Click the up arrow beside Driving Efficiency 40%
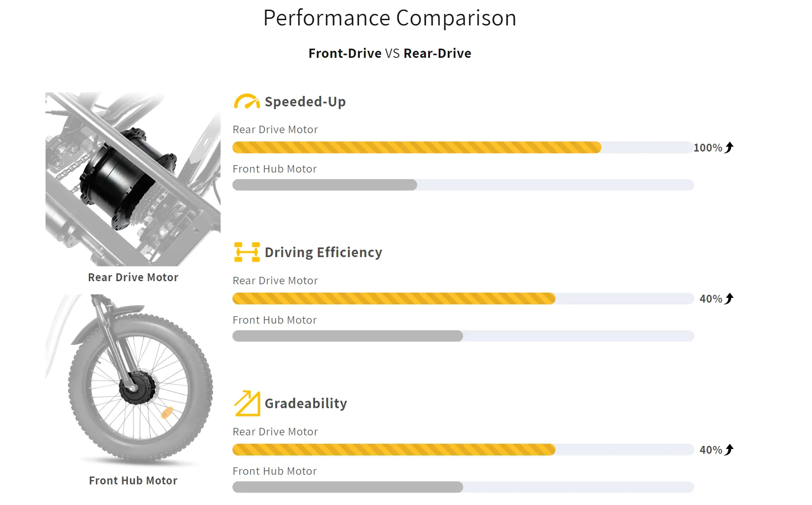 pos(729,299)
